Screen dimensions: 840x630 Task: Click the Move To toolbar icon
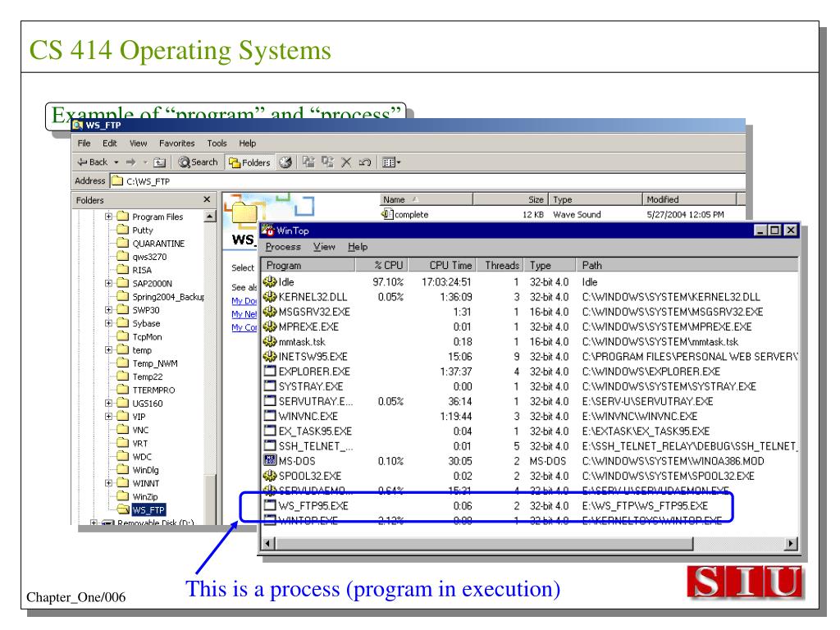coord(308,162)
